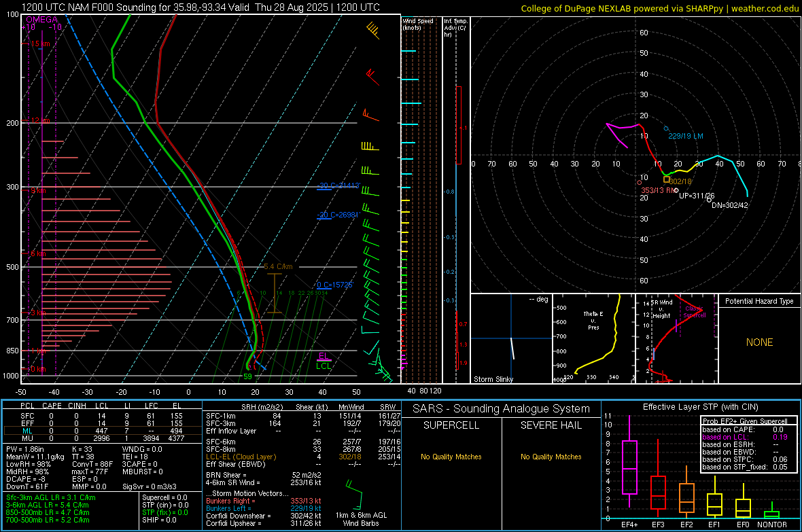Image resolution: width=802 pixels, height=532 pixels.
Task: Click the magenta EF4+ box in the STP plot
Action: (629, 467)
